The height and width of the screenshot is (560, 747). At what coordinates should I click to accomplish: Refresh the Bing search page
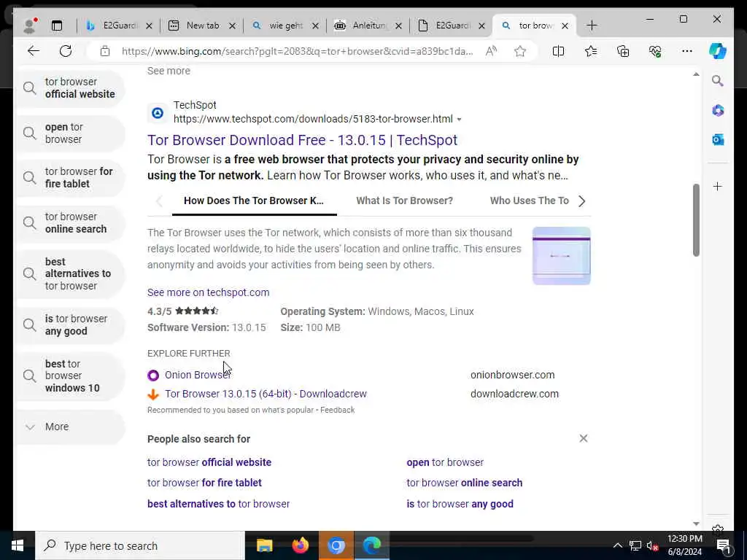click(66, 51)
